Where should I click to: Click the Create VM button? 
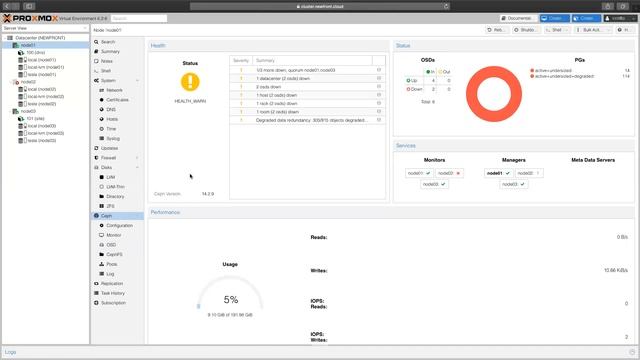point(554,18)
